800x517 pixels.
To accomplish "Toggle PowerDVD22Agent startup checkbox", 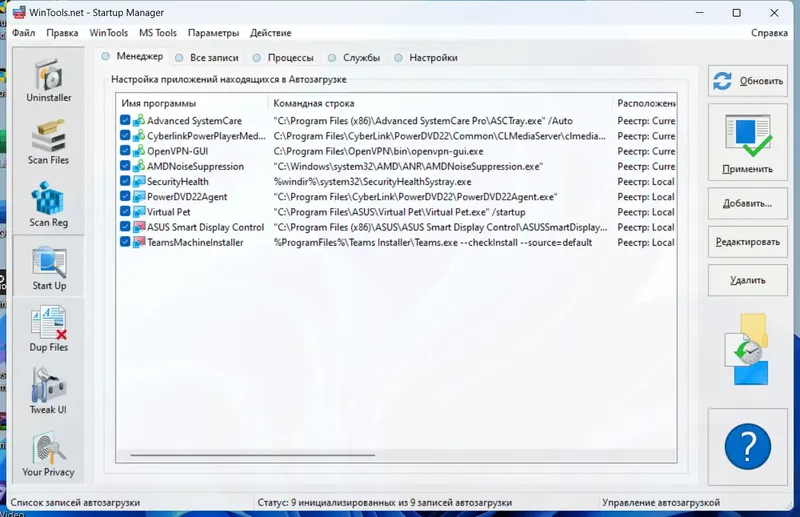I will pos(125,196).
